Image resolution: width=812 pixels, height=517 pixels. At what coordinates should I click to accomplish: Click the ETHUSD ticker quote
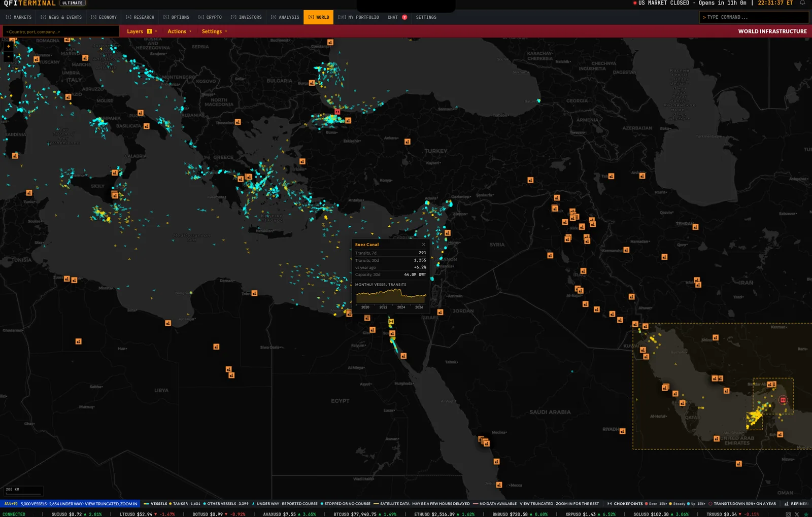tap(444, 514)
